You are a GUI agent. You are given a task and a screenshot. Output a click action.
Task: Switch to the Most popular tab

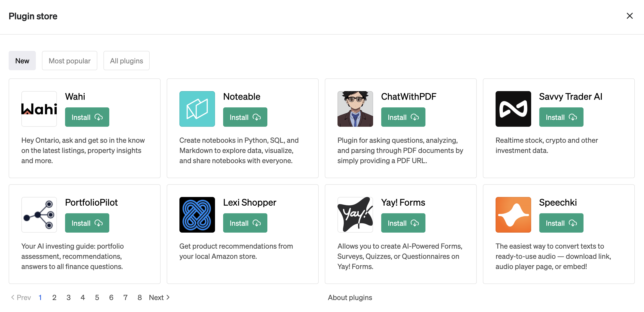point(70,61)
